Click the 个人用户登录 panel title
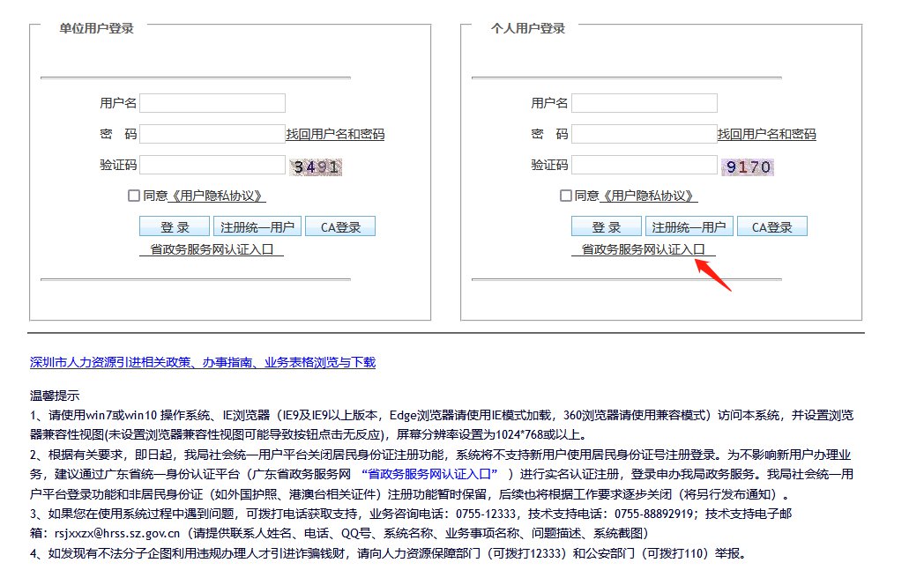Screen dimensions: 924x570 [x=528, y=28]
